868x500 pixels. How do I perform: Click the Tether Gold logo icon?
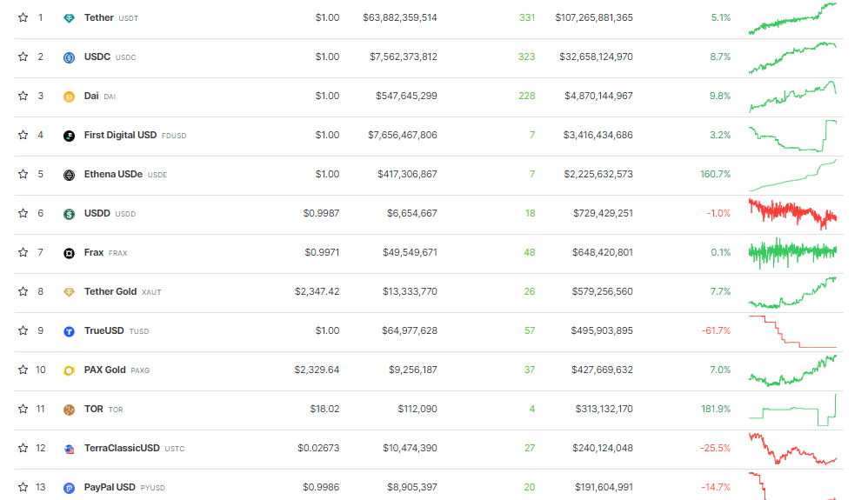(x=69, y=292)
